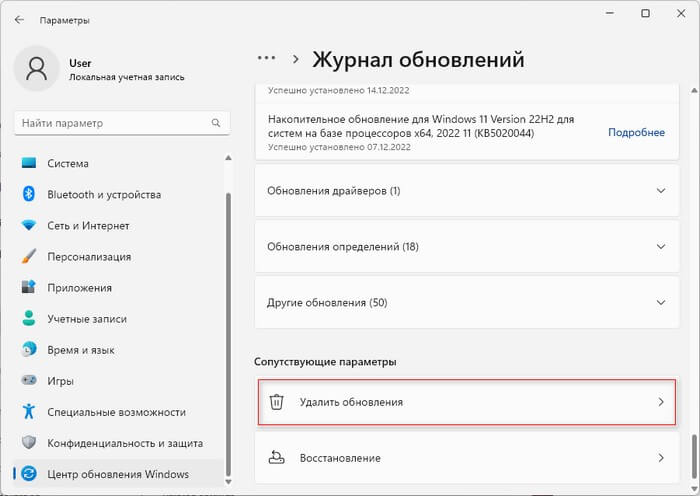Open Bluetooth и устройства settings icon
This screenshot has height=496, width=700.
pyautogui.click(x=29, y=194)
